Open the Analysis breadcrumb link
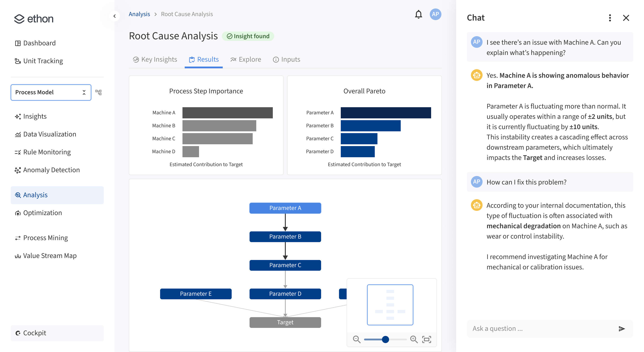This screenshot has height=352, width=644. tap(139, 14)
